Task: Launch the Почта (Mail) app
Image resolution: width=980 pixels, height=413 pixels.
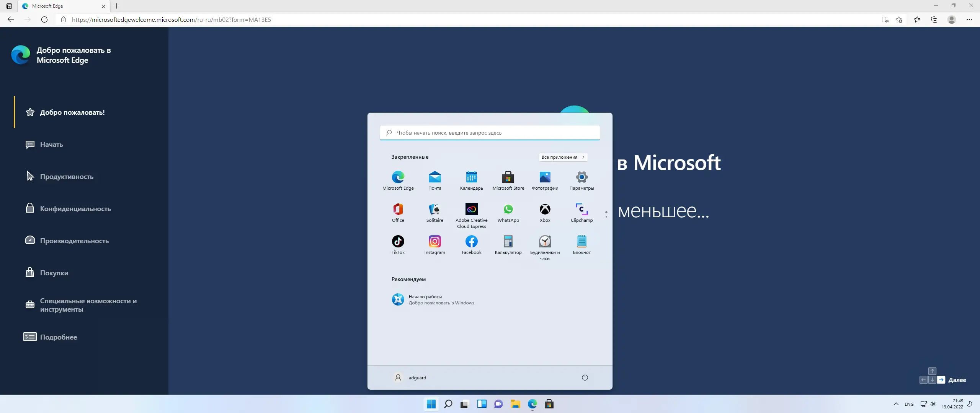Action: 434,178
